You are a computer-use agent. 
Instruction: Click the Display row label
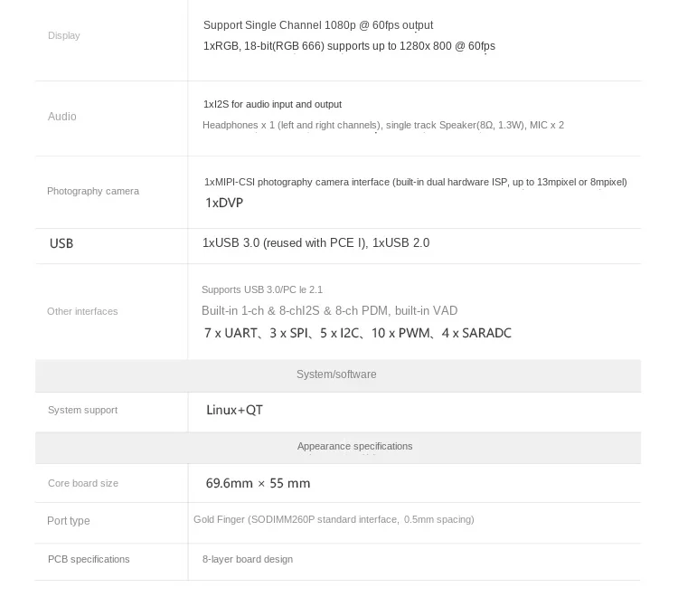63,35
